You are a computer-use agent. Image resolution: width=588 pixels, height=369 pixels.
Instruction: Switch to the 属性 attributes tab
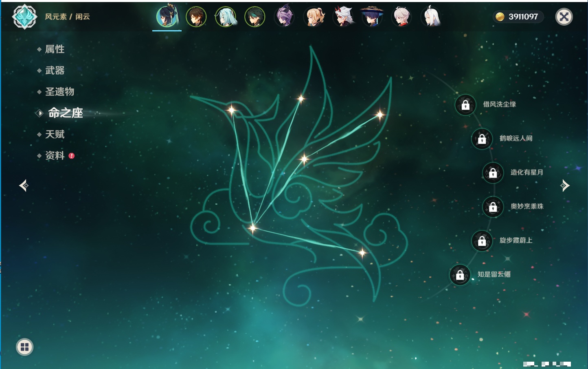pyautogui.click(x=55, y=49)
